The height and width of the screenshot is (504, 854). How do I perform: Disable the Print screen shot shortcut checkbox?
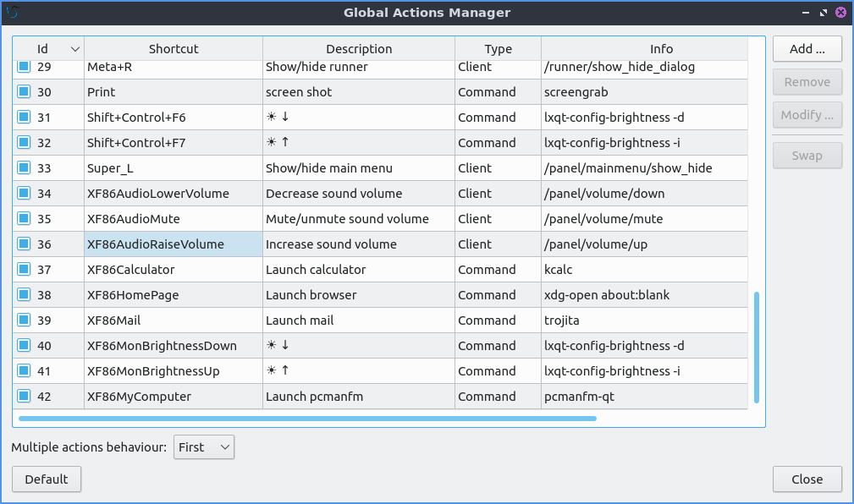[x=24, y=92]
